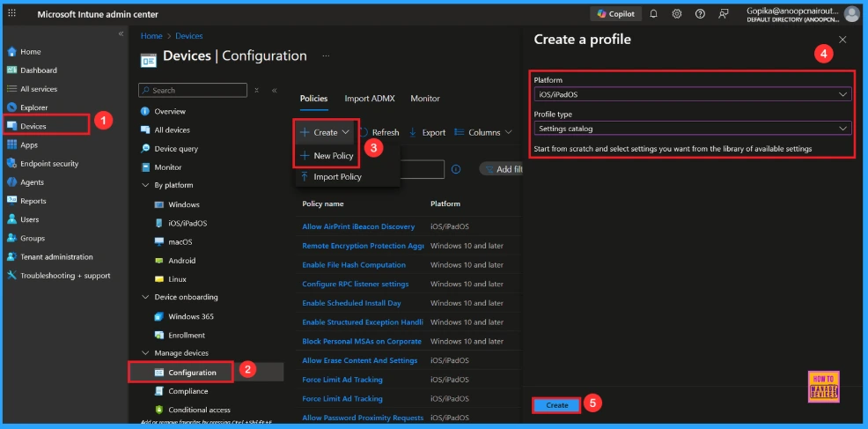
Task: Click the info icon beside search box
Action: pyautogui.click(x=456, y=169)
